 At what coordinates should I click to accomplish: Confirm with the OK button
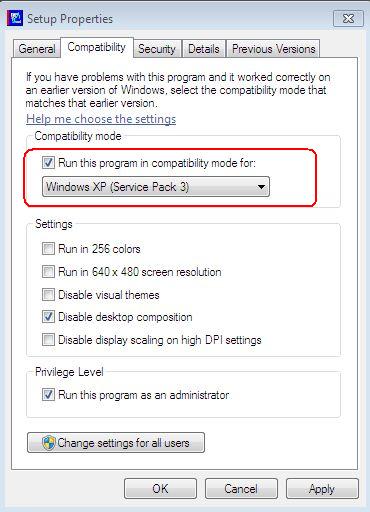[x=160, y=489]
